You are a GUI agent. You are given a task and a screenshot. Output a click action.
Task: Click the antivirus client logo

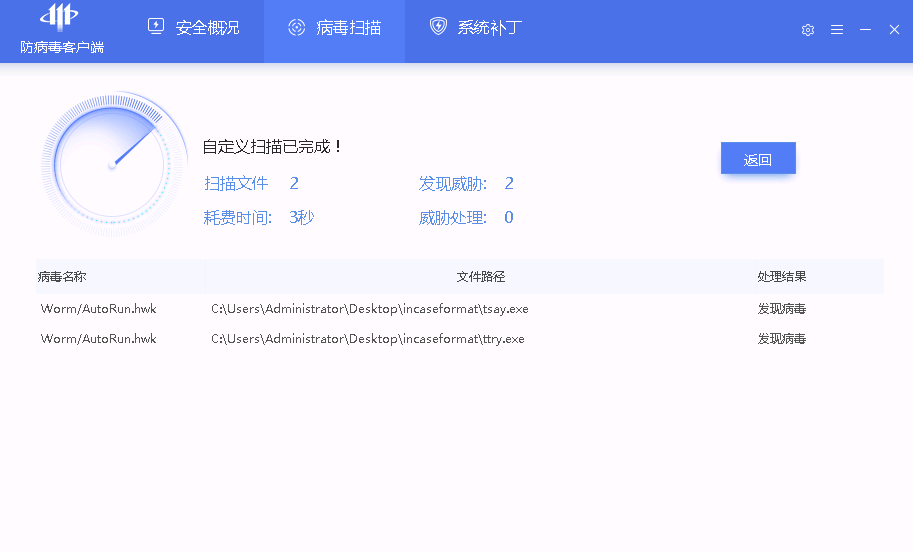click(x=59, y=16)
